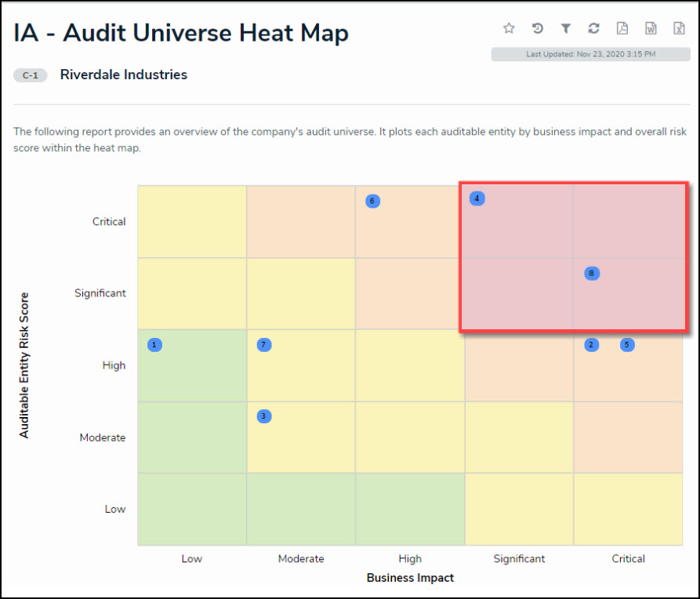Viewport: 700px width, 599px height.
Task: Select data point 4 on heat map
Action: pyautogui.click(x=477, y=198)
